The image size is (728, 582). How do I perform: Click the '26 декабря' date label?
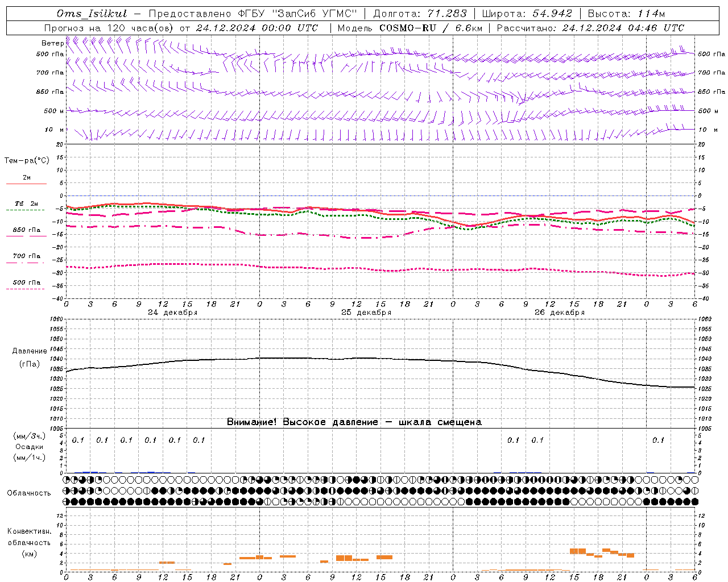(560, 313)
